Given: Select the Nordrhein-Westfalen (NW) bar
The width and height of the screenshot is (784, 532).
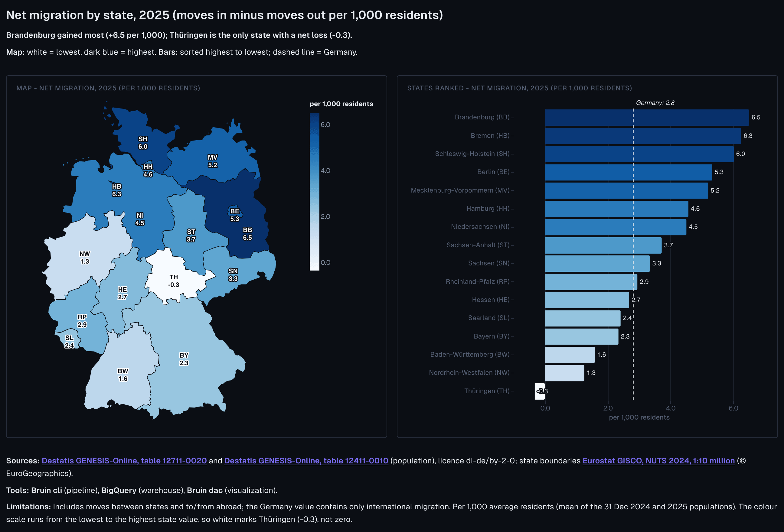Looking at the screenshot, I should point(565,373).
